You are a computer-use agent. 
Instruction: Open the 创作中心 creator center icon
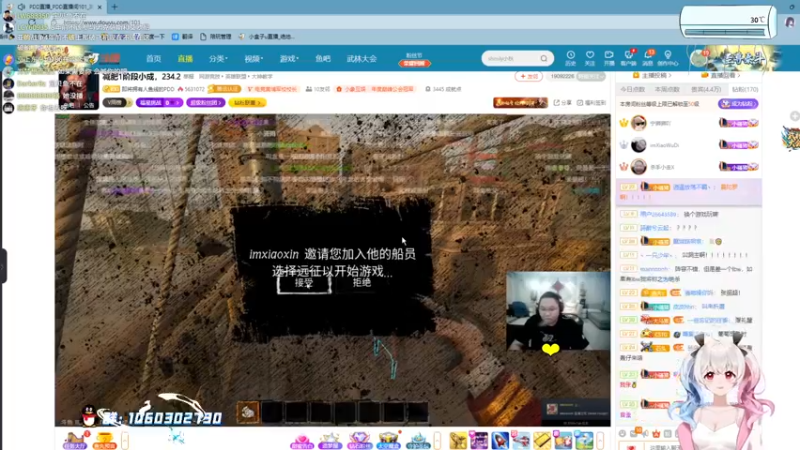[668, 58]
